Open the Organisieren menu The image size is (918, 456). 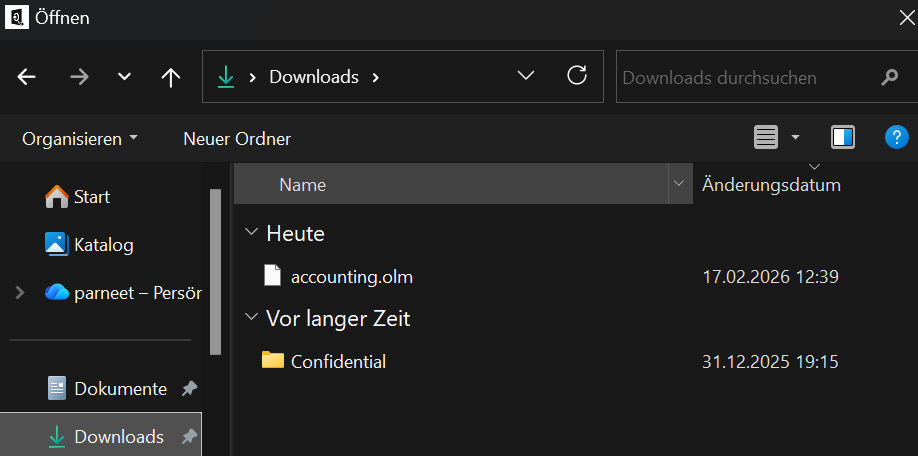coord(80,139)
